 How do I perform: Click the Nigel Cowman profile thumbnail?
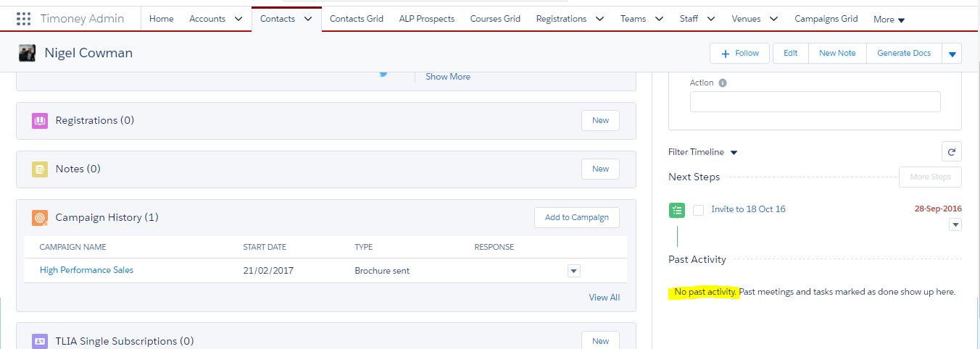28,54
